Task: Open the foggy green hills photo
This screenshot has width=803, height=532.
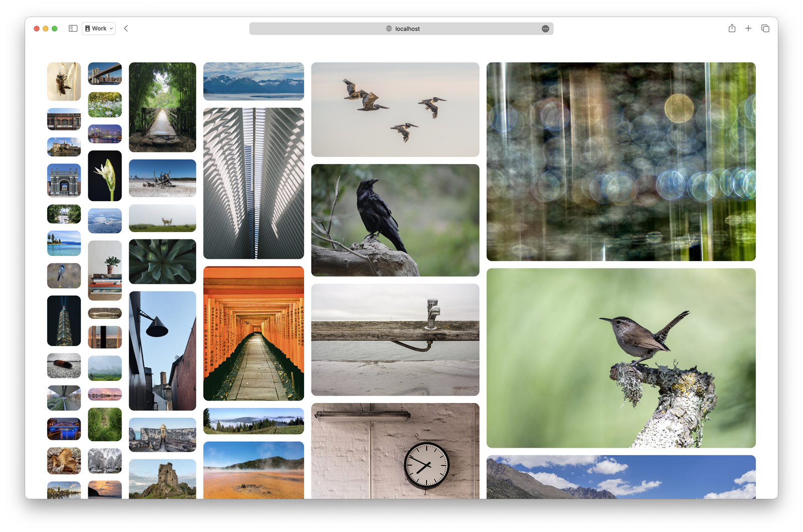Action: pos(104,368)
